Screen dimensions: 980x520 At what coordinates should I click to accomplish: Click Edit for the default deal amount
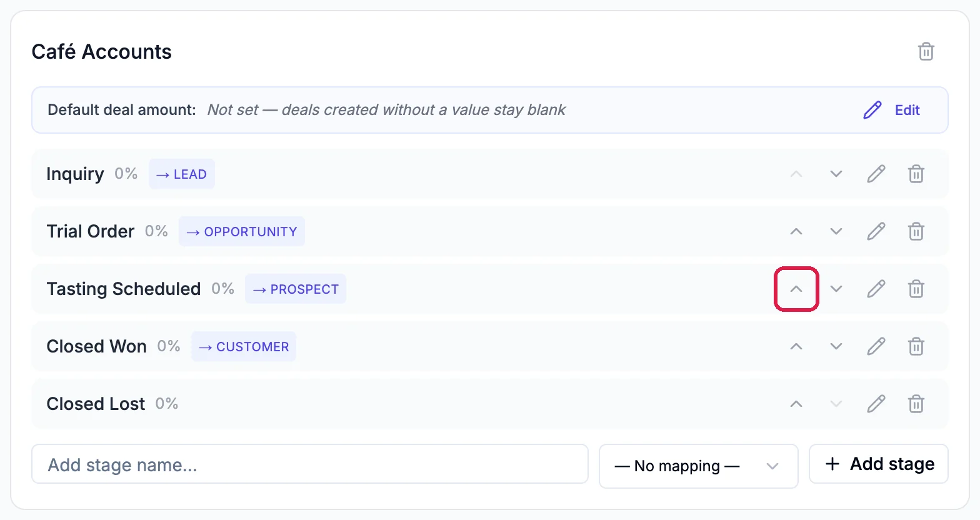892,110
